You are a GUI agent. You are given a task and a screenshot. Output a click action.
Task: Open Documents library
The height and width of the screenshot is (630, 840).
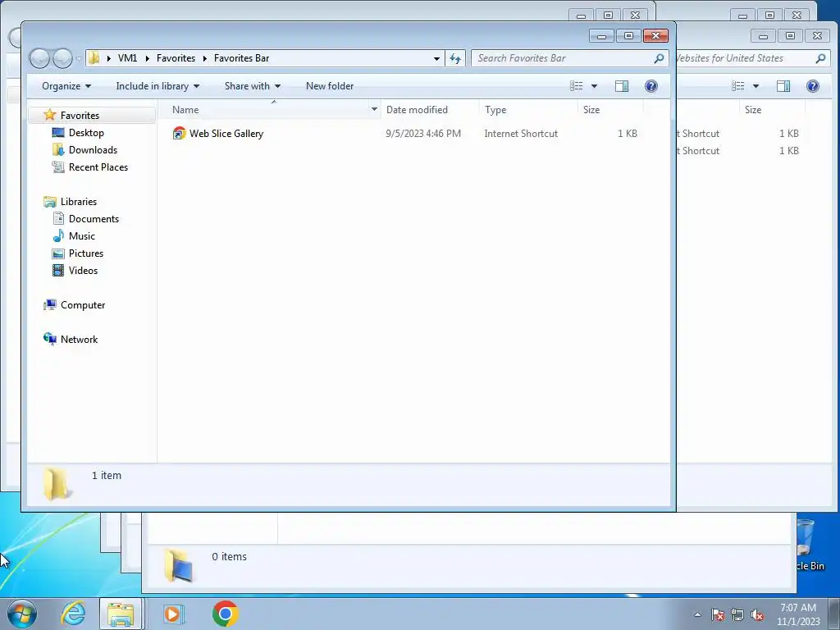coord(94,218)
